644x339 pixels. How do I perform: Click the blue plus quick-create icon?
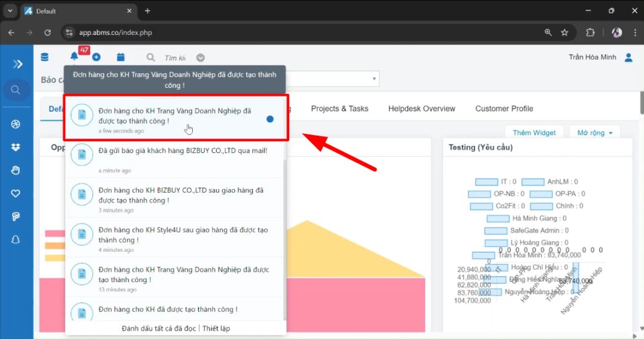click(x=96, y=57)
